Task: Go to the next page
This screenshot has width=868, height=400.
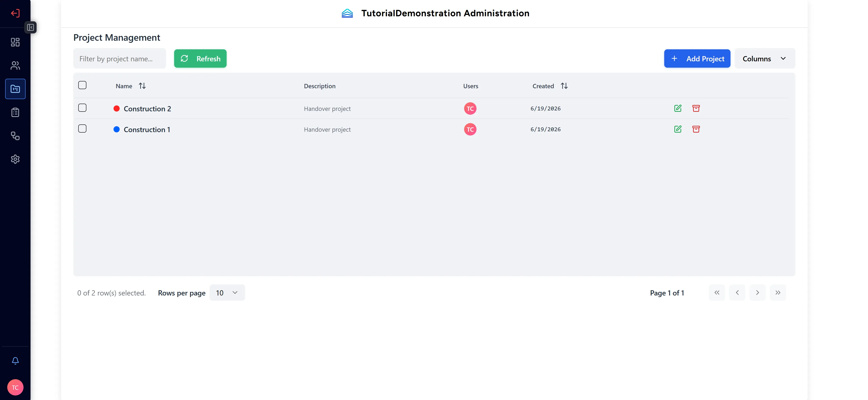Action: click(x=757, y=293)
